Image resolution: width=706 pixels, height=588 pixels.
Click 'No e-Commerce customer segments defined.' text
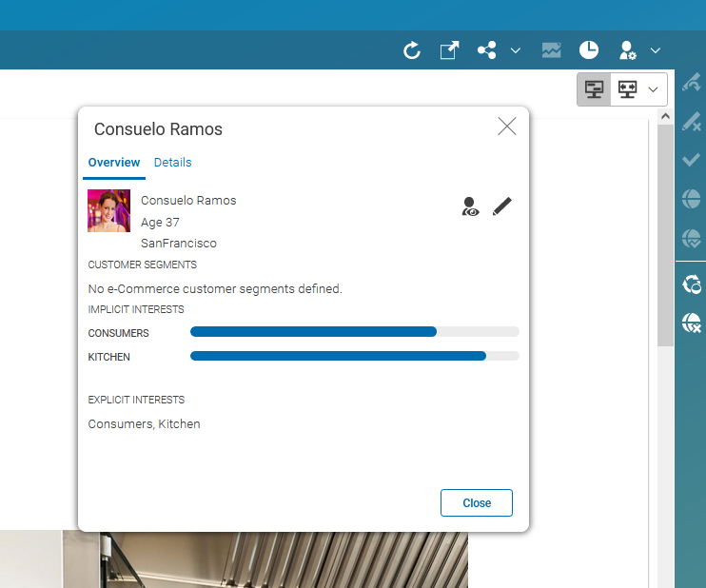pos(215,288)
